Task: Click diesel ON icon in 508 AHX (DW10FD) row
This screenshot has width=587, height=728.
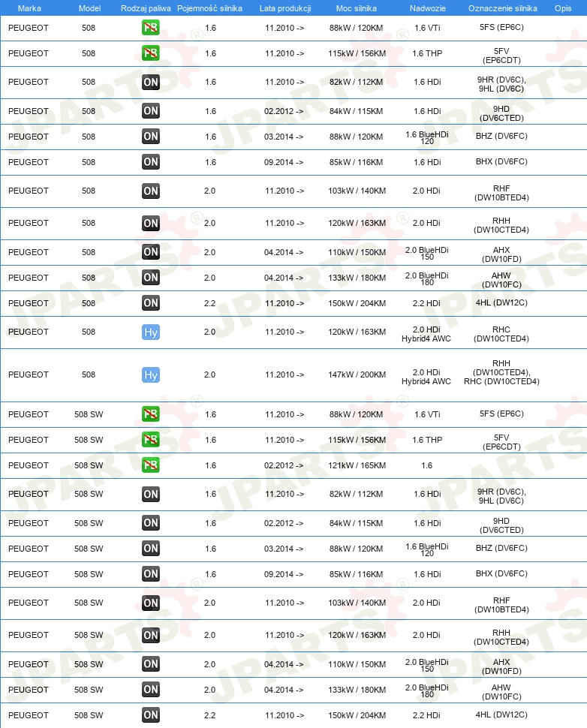Action: (150, 252)
